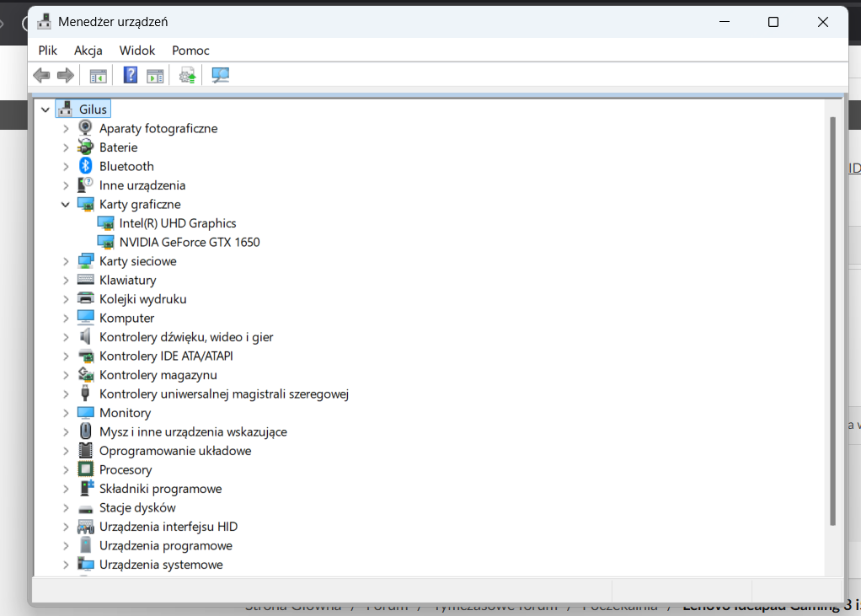
Task: Expand the Urządzenia systemowe chevron
Action: (66, 565)
